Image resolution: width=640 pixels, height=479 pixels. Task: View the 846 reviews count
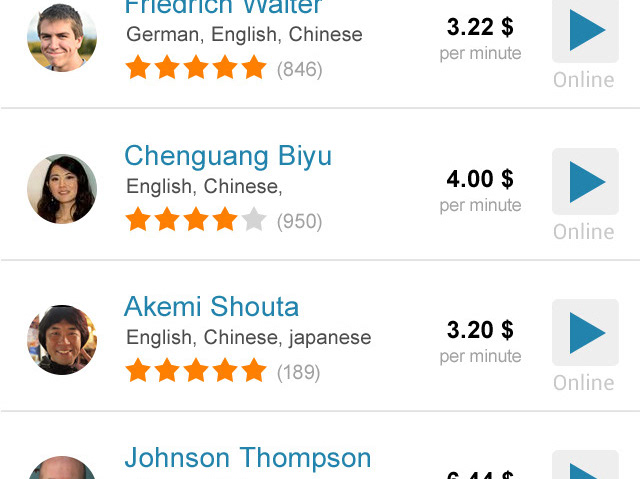coord(300,69)
